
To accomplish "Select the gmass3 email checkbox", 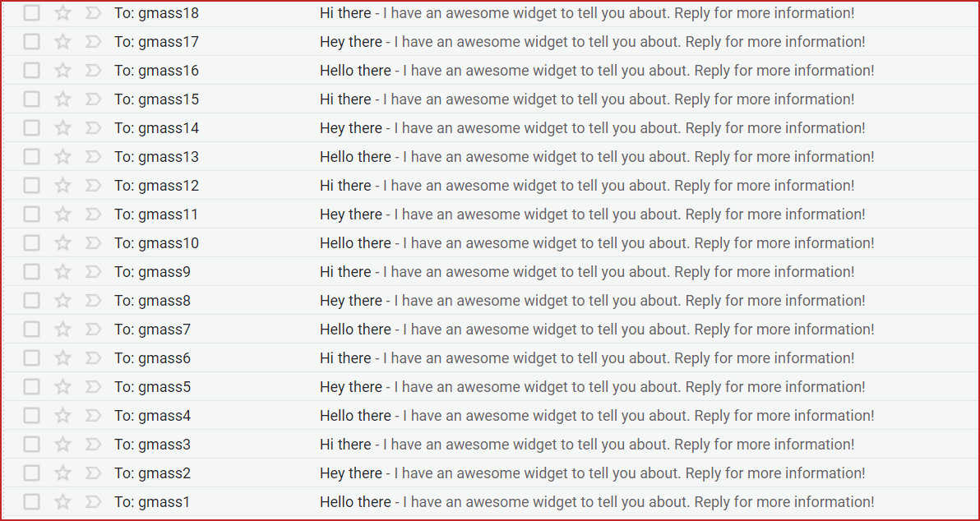I will click(x=31, y=445).
